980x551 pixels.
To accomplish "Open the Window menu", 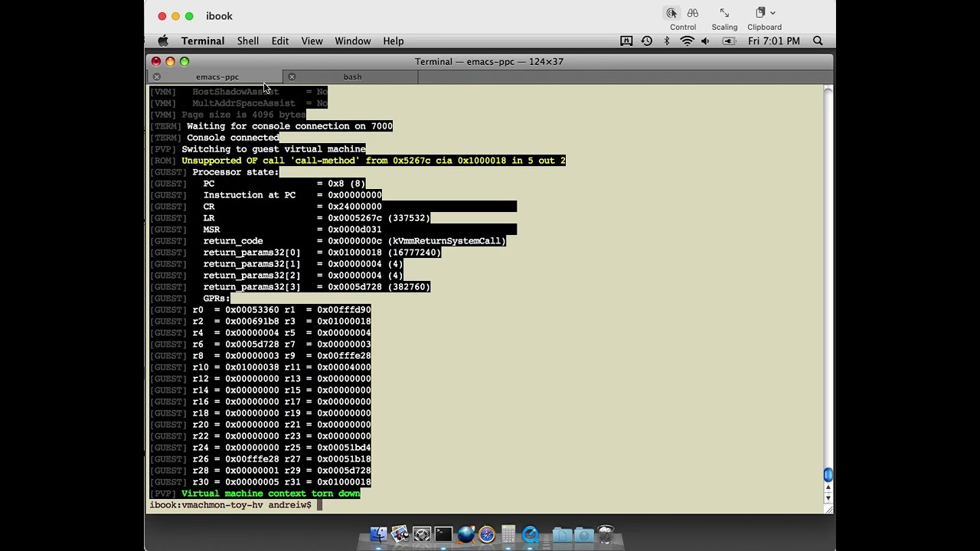I will click(x=352, y=41).
